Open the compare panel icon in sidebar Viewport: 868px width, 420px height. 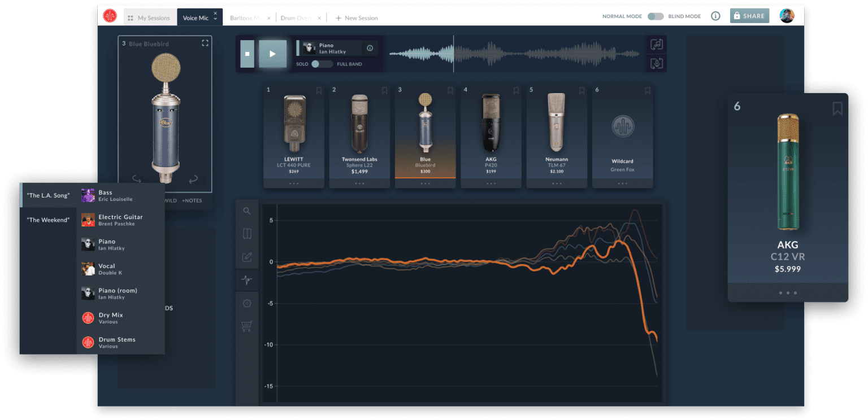click(x=247, y=234)
